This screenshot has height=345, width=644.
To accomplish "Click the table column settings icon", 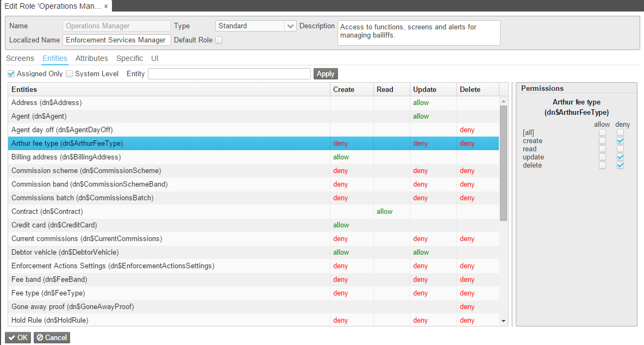I will point(503,89).
